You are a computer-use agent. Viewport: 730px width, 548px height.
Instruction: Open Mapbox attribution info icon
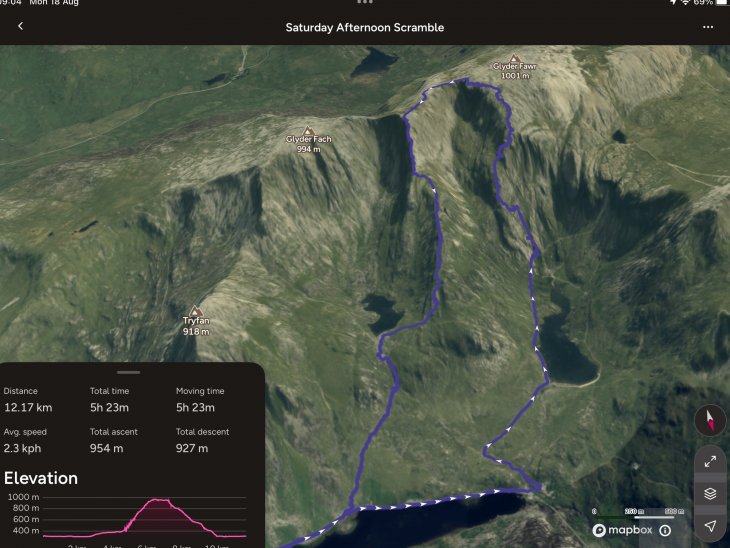(665, 530)
